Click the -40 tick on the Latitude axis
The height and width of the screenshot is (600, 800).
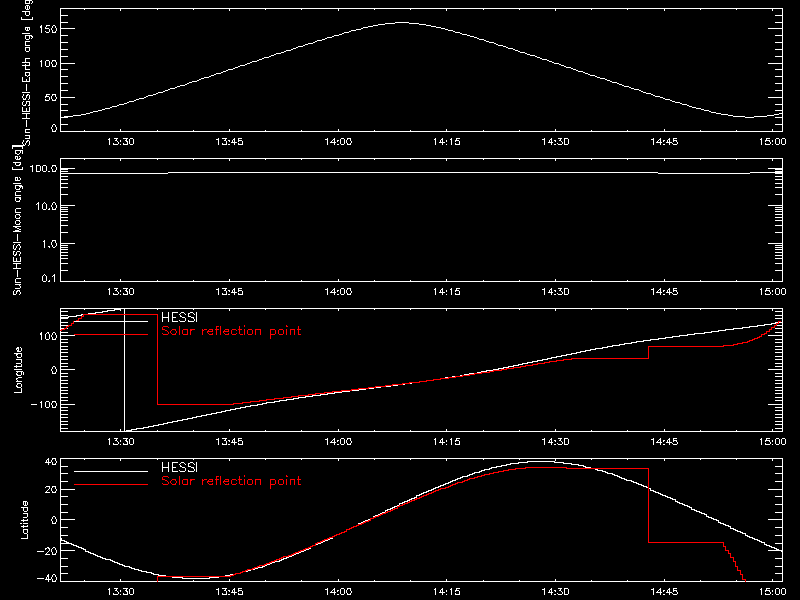coord(47,578)
